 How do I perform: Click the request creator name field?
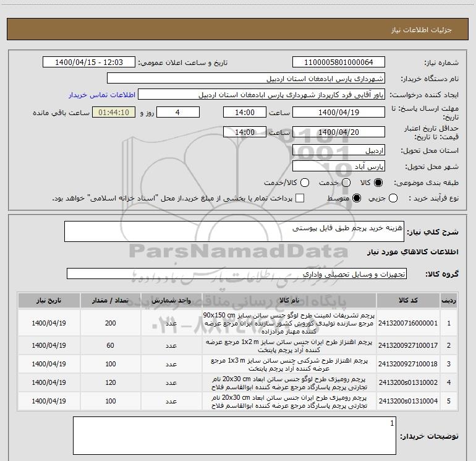point(261,95)
